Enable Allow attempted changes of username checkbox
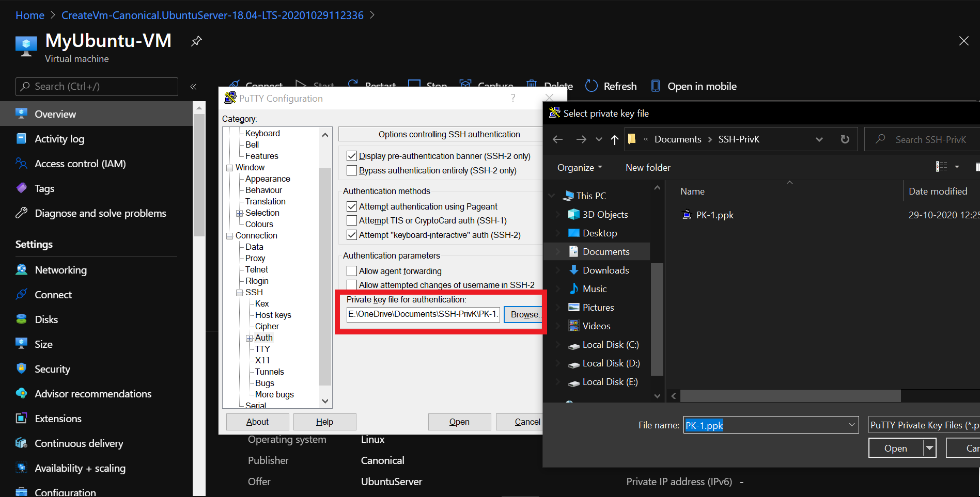This screenshot has width=980, height=497. 352,285
